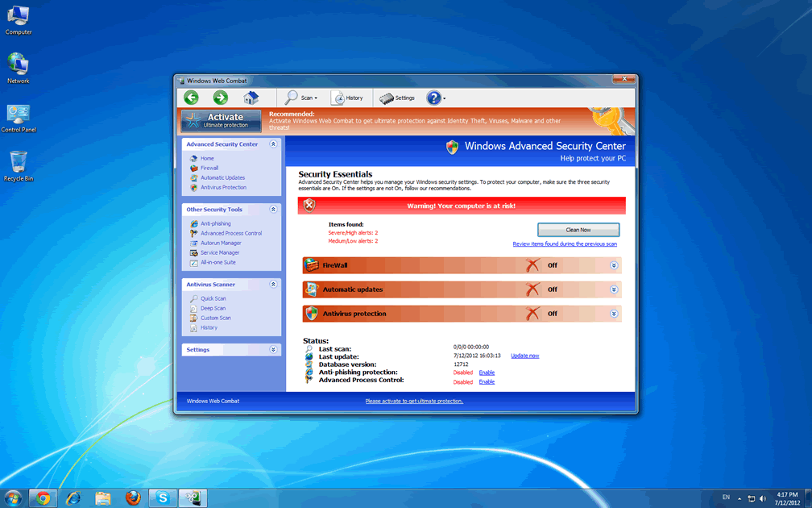This screenshot has height=508, width=812.
Task: Select Quick Scan in Antivirus Scanner
Action: coord(213,298)
